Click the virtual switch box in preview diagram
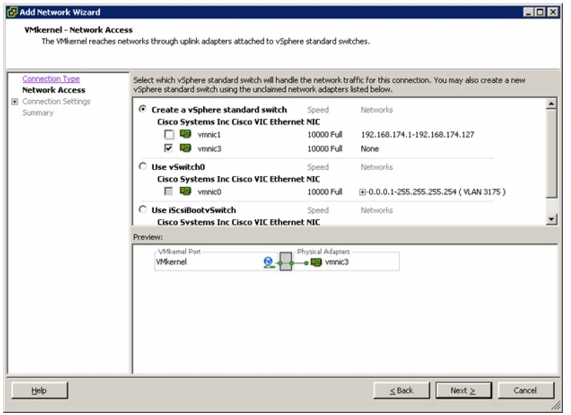This screenshot has height=415, width=571. click(x=286, y=262)
